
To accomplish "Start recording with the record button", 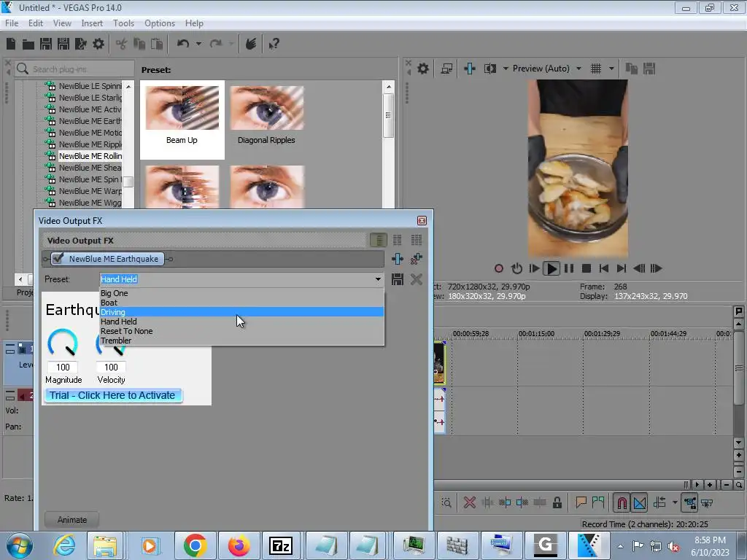I will (x=499, y=268).
